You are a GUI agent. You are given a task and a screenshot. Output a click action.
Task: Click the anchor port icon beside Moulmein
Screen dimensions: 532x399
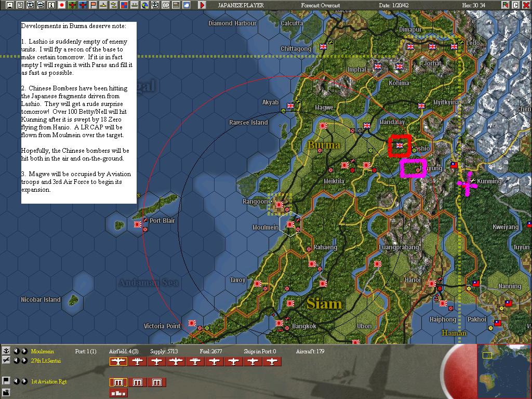(6, 351)
